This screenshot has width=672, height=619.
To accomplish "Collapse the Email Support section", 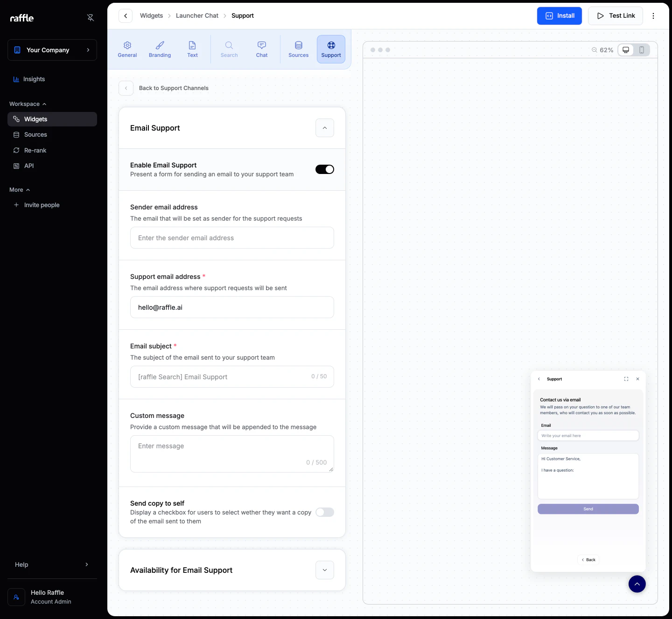I will (325, 128).
